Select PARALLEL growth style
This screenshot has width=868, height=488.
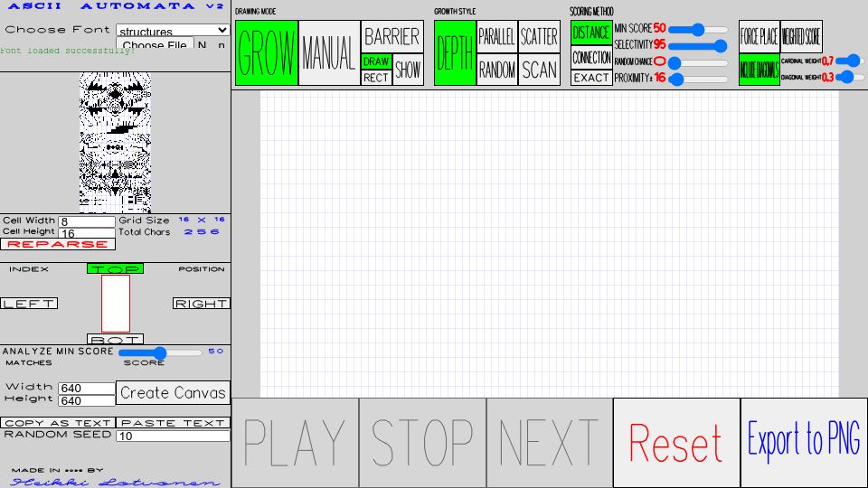pos(497,36)
